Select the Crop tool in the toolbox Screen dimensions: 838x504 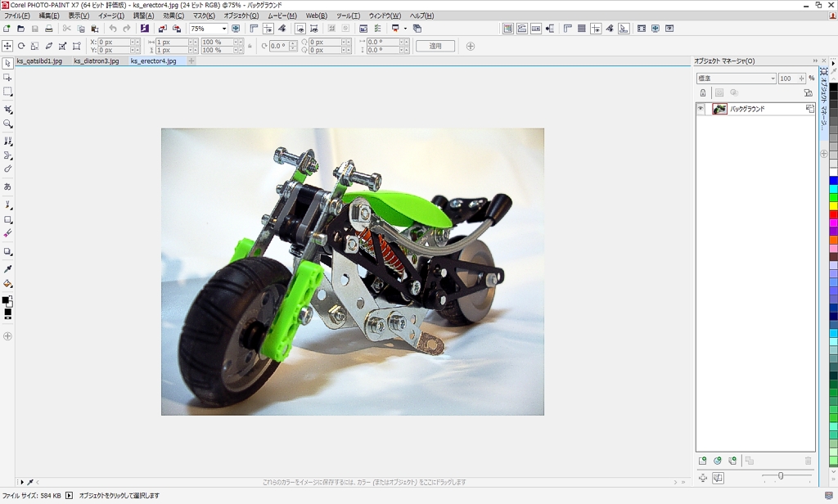coord(8,109)
